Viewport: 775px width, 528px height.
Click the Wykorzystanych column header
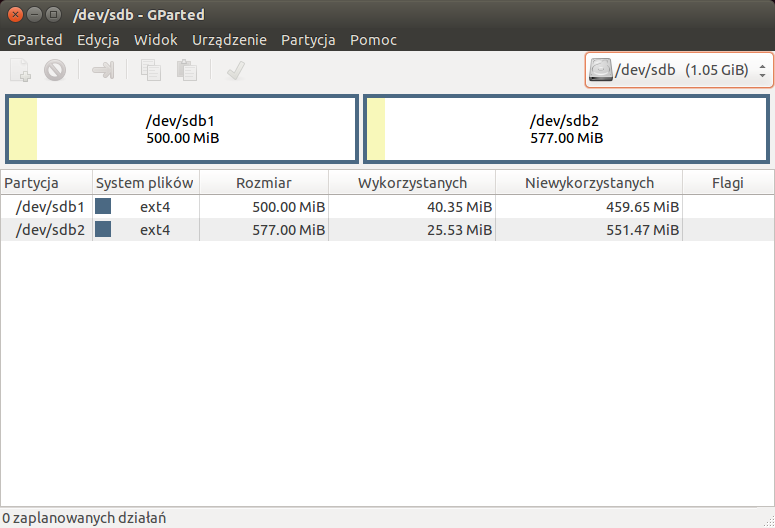pos(412,183)
